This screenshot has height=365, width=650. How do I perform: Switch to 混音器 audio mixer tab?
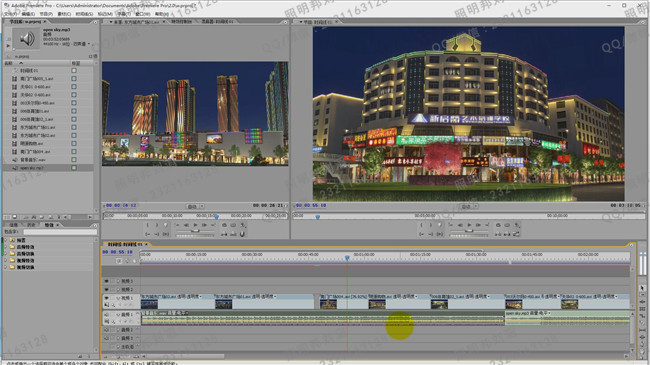217,22
